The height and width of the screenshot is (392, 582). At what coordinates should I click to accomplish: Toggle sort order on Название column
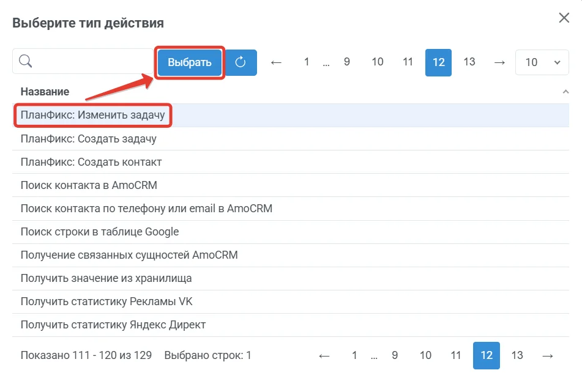565,92
